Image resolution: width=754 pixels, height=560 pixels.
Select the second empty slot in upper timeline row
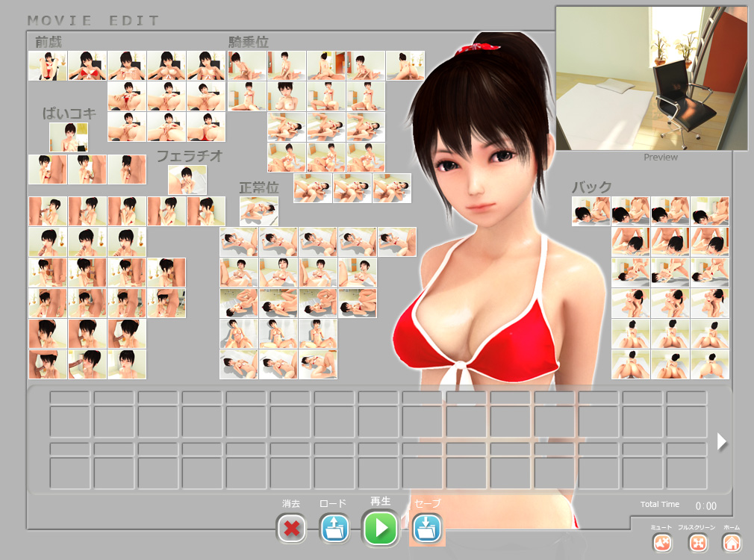point(113,421)
